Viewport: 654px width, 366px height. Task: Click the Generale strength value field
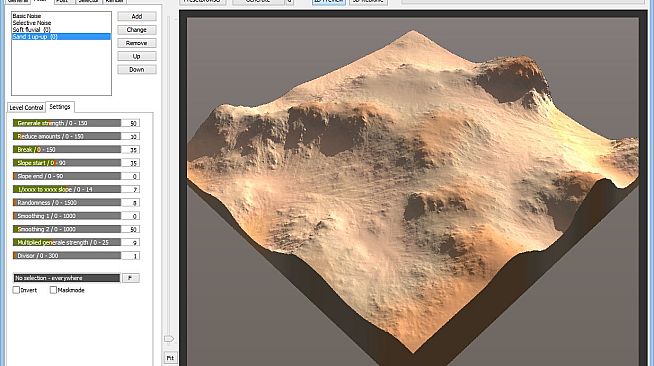[131, 123]
